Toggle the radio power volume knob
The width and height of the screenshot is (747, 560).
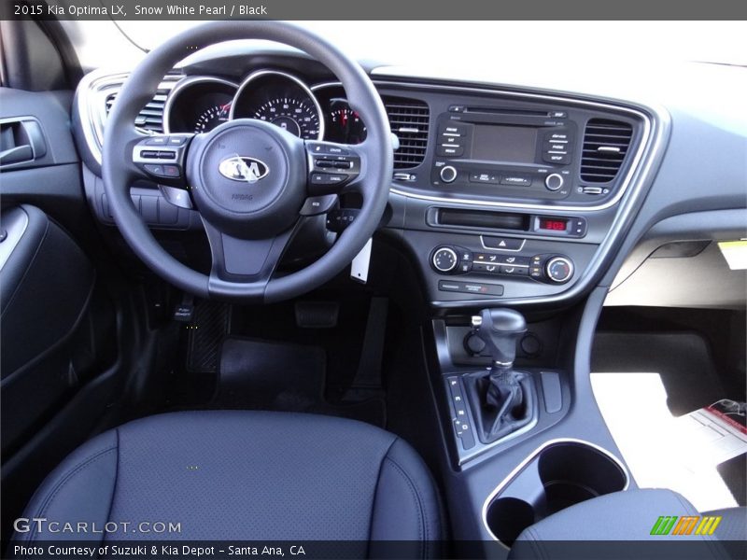coord(448,174)
